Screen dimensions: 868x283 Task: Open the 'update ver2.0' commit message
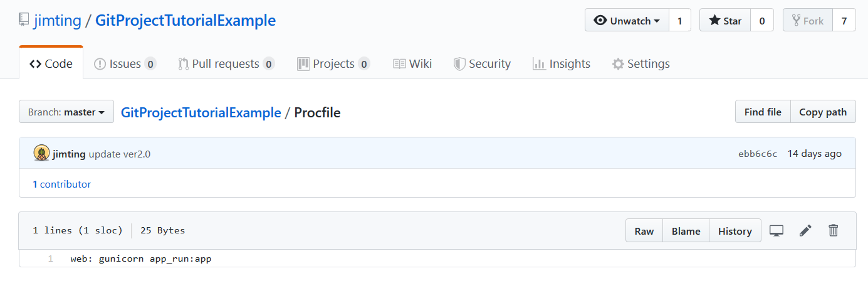tap(119, 154)
